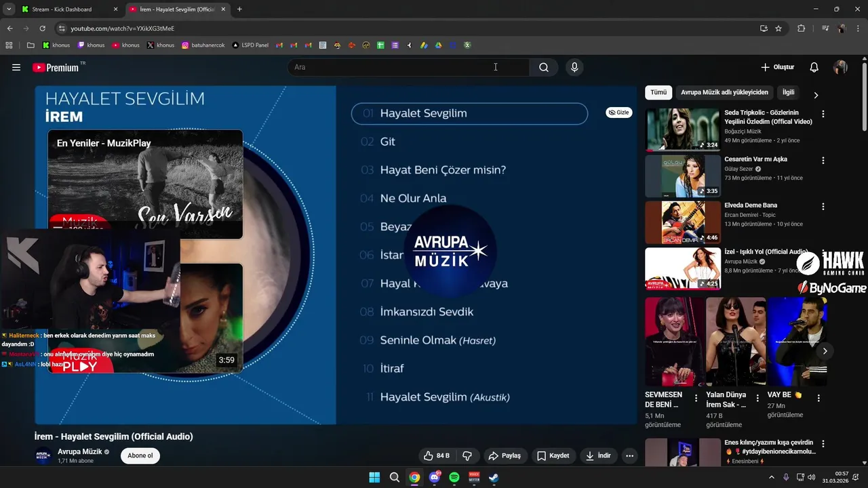
Task: Show next Shorts with arrow
Action: point(825,351)
